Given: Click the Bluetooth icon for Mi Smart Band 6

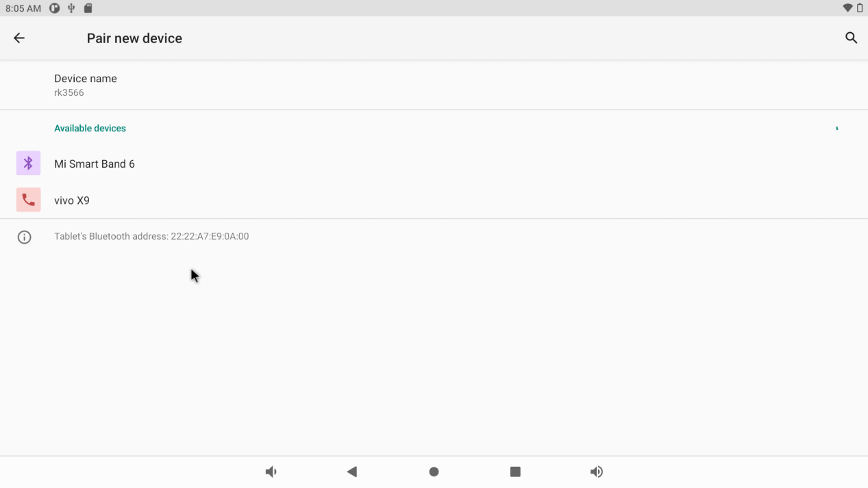Looking at the screenshot, I should [x=28, y=164].
